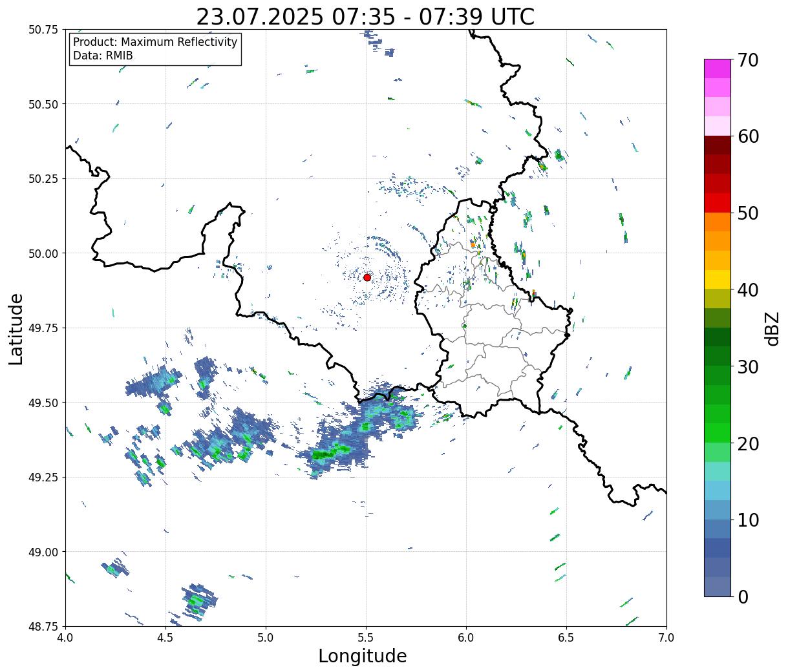The width and height of the screenshot is (788, 672).
Task: Click the colorbar tick label 70
Action: click(747, 60)
